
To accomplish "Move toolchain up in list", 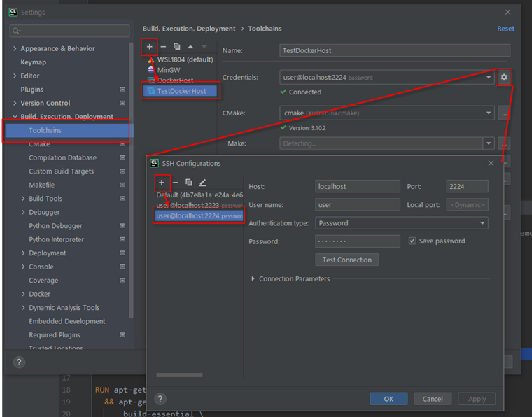I will pos(190,47).
